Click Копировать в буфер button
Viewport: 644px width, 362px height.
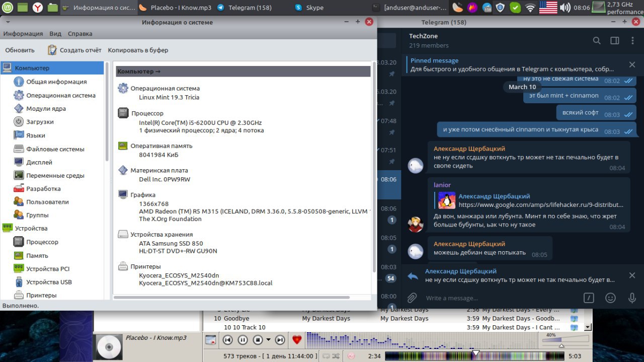(138, 50)
